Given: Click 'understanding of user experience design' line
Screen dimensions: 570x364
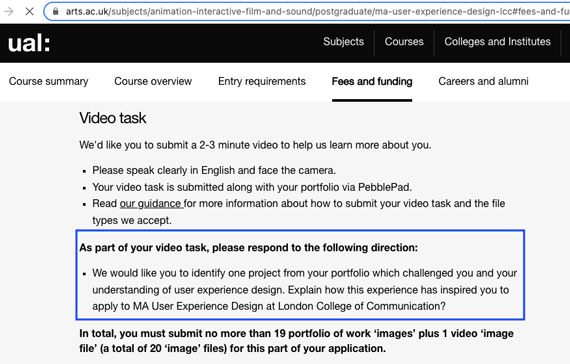Looking at the screenshot, I should click(x=300, y=290).
